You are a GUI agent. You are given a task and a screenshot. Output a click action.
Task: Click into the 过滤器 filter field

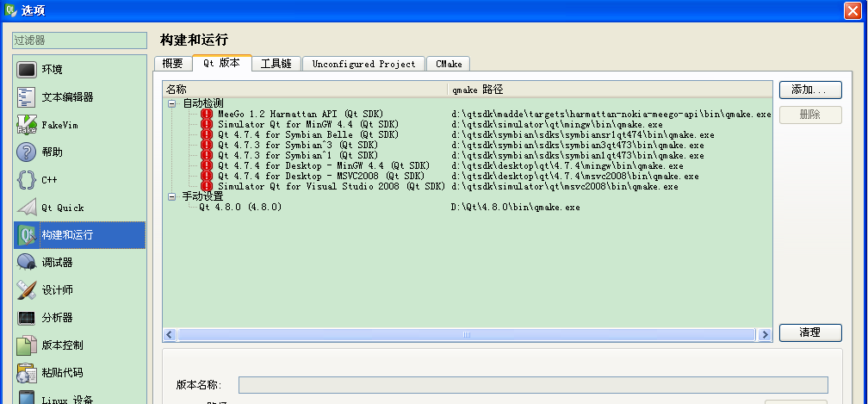[80, 40]
